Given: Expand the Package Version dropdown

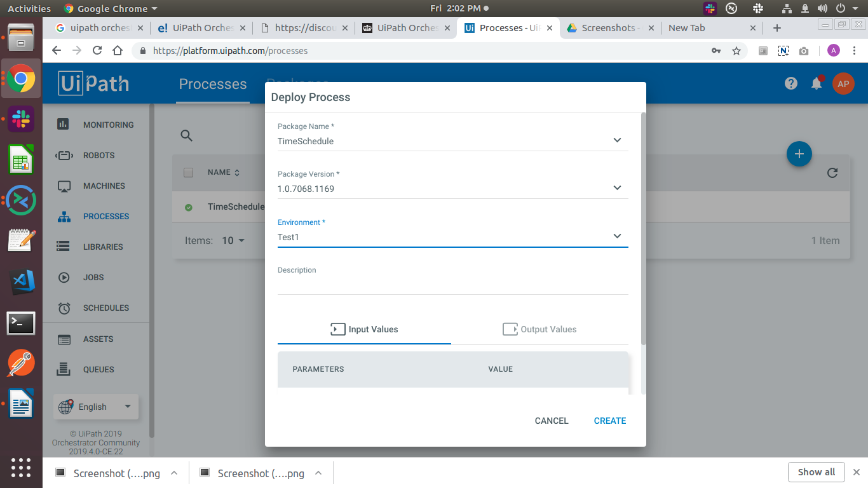Looking at the screenshot, I should [x=617, y=188].
